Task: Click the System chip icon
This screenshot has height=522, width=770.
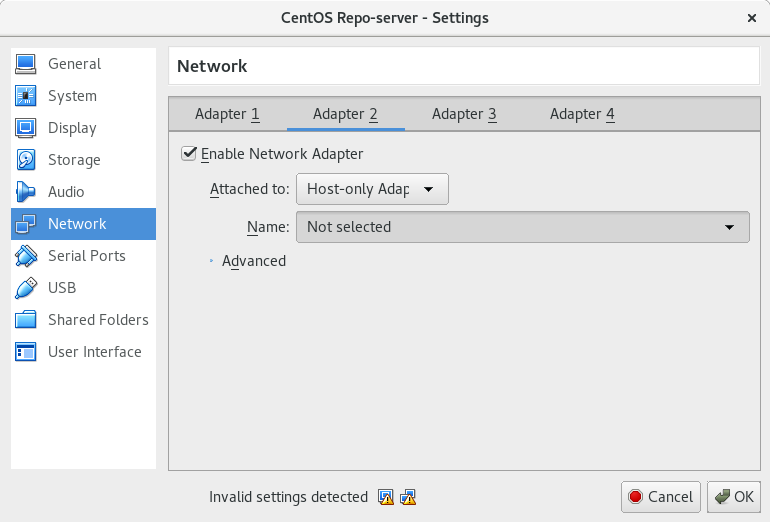Action: (26, 96)
